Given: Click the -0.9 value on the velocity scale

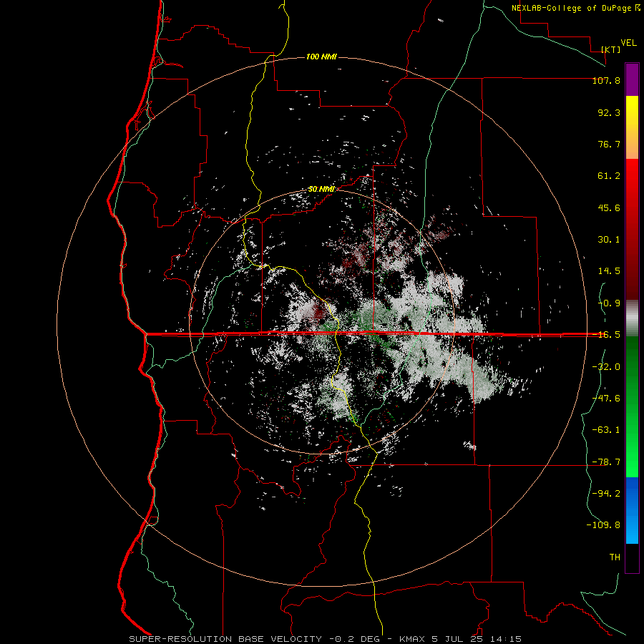Looking at the screenshot, I should click(609, 303).
